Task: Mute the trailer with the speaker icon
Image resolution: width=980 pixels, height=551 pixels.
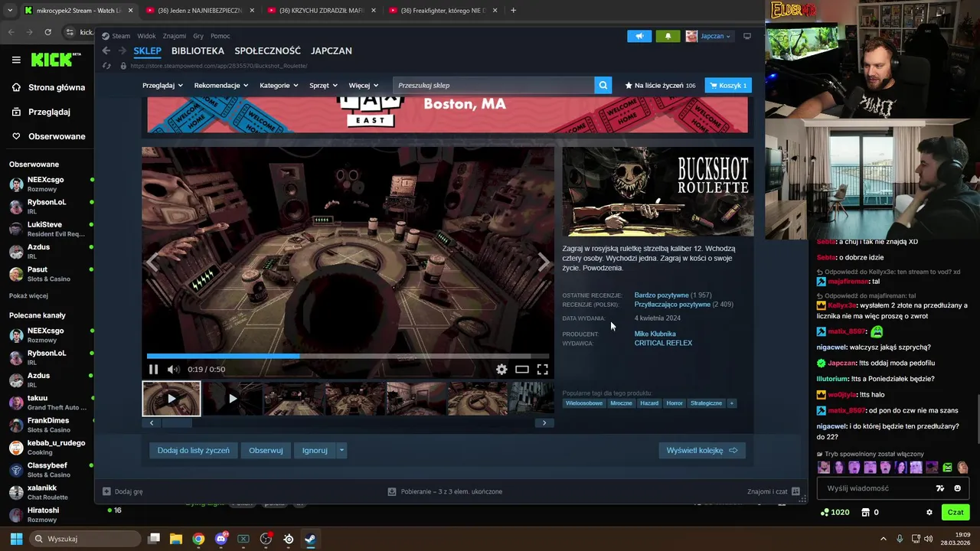Action: (173, 370)
